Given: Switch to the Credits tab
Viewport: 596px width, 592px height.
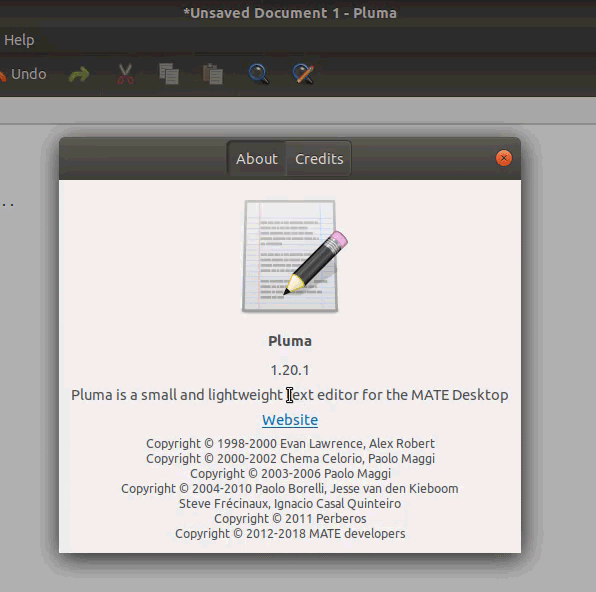Looking at the screenshot, I should click(x=319, y=159).
